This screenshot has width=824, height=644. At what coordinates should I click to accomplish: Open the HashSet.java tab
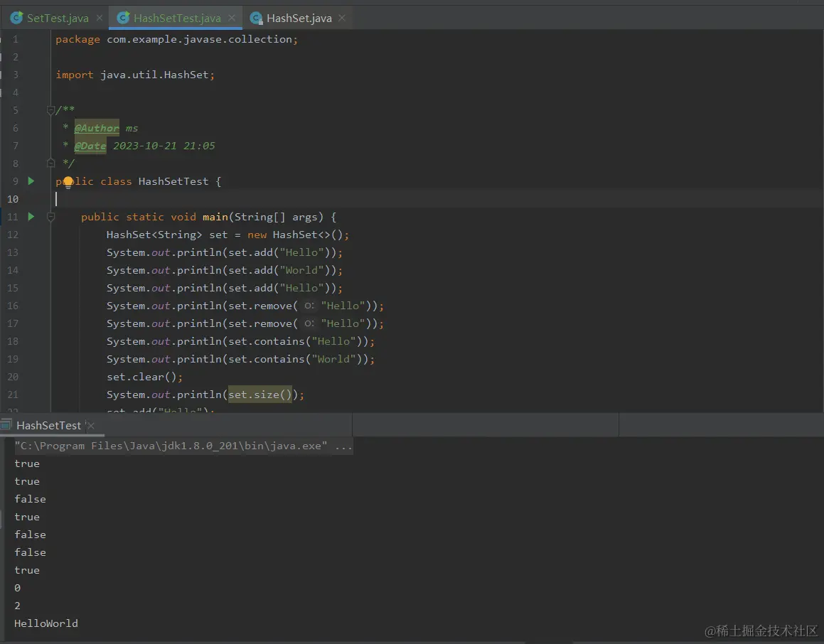tap(299, 18)
